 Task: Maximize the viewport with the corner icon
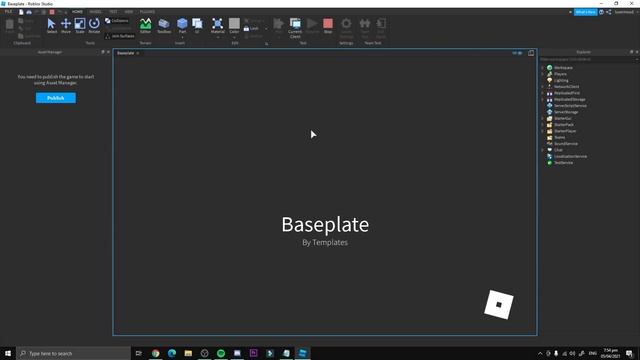pyautogui.click(x=531, y=53)
